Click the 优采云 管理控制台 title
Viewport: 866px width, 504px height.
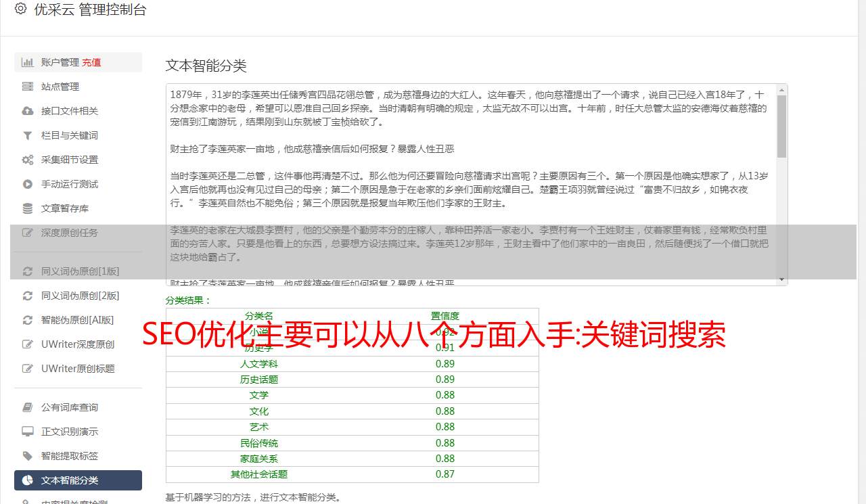(x=90, y=9)
